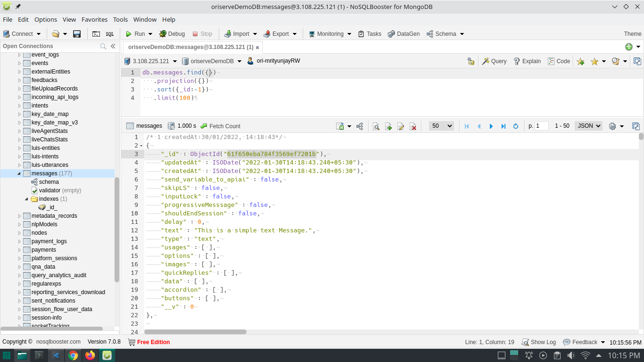644x362 pixels.
Task: Open the Favorites menu
Action: [94, 19]
